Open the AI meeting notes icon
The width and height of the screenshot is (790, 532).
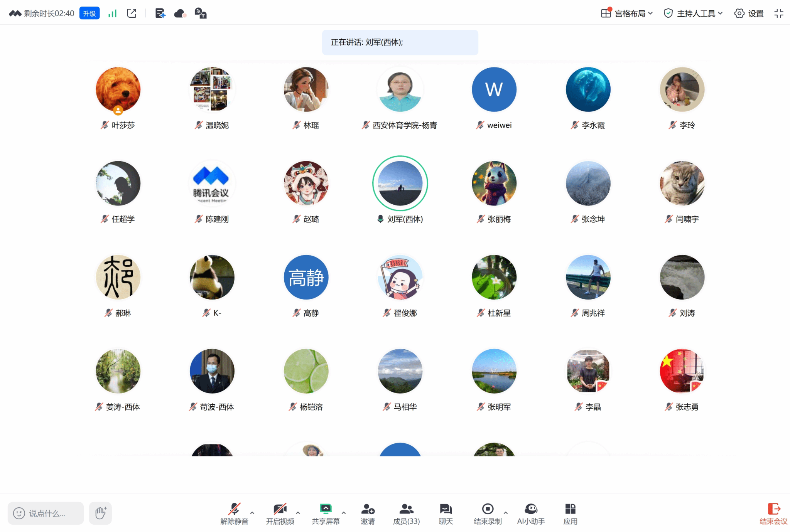(160, 13)
